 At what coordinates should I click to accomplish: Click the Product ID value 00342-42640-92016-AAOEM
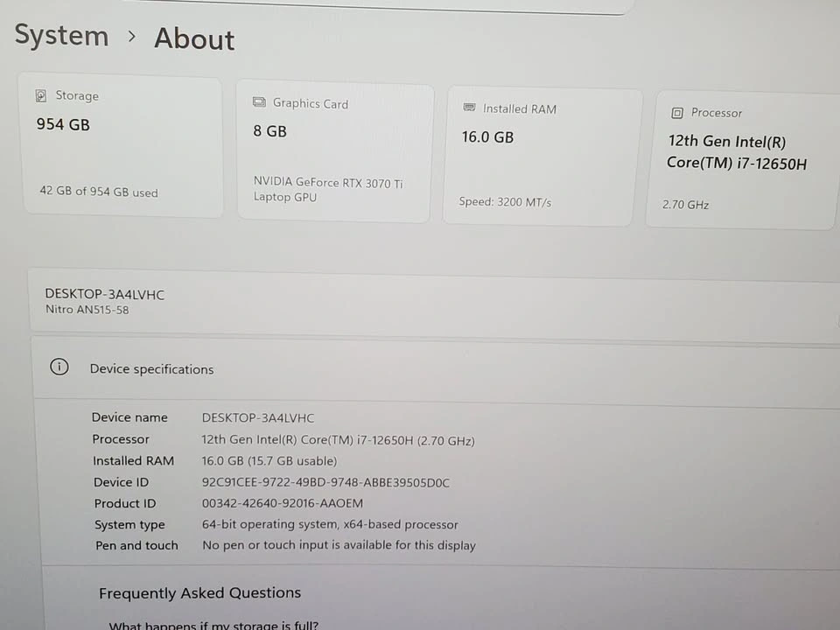pos(282,503)
